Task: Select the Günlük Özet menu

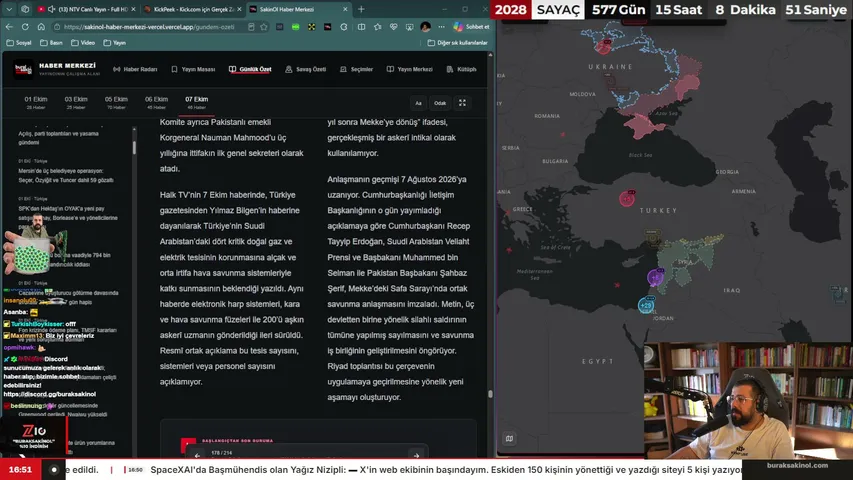Action: tap(250, 69)
